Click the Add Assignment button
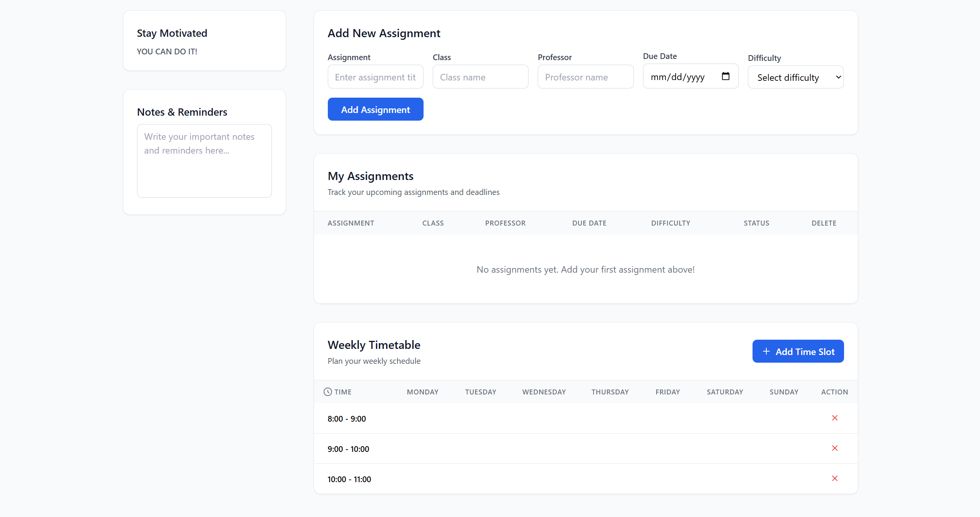980x517 pixels. tap(375, 110)
